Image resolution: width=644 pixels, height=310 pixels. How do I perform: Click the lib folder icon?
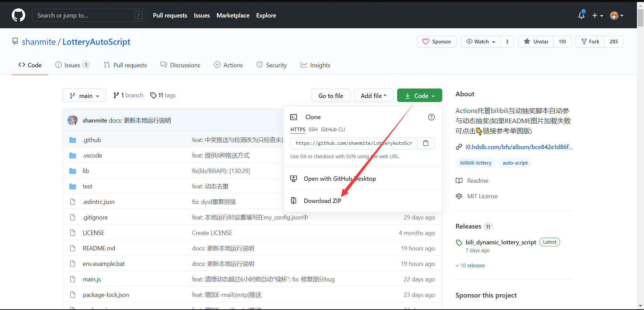(x=73, y=171)
